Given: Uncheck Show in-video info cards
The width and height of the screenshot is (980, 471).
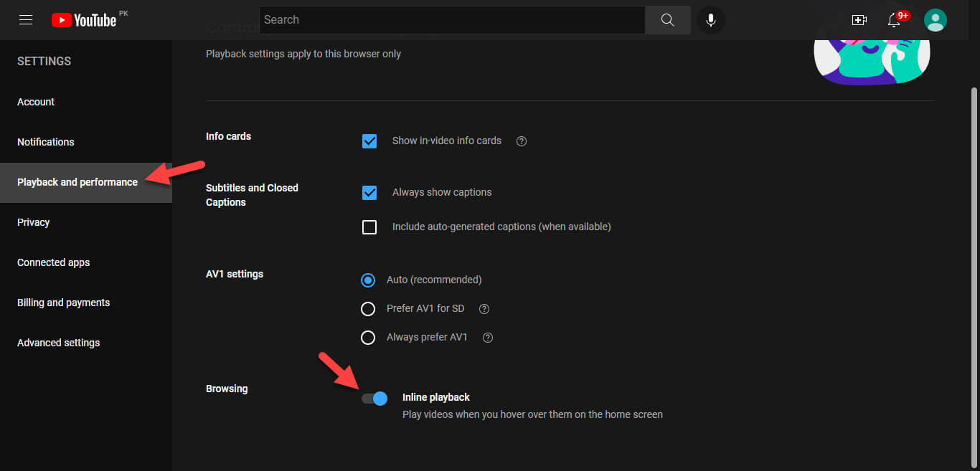Looking at the screenshot, I should pos(369,141).
